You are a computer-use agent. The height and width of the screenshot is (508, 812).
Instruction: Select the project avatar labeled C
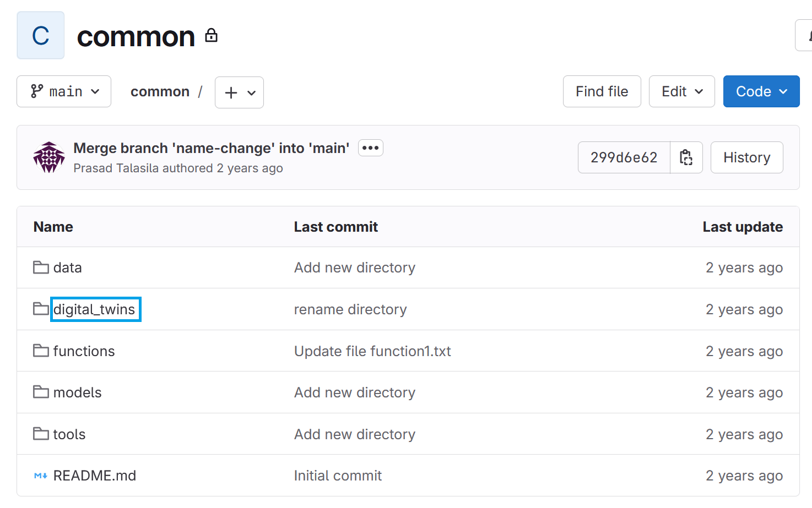tap(40, 35)
